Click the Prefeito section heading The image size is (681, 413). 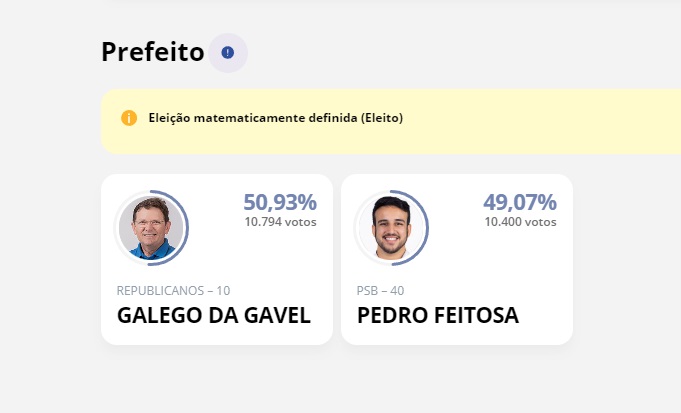tap(152, 52)
